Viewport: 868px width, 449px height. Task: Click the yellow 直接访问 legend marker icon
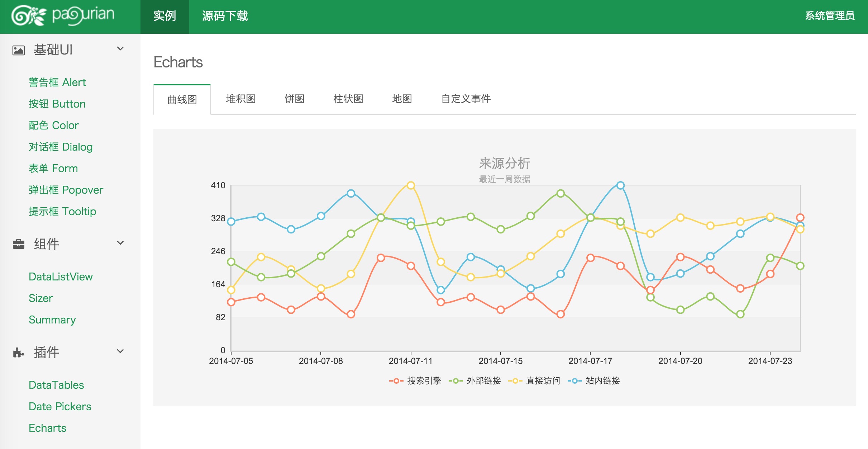(x=515, y=381)
